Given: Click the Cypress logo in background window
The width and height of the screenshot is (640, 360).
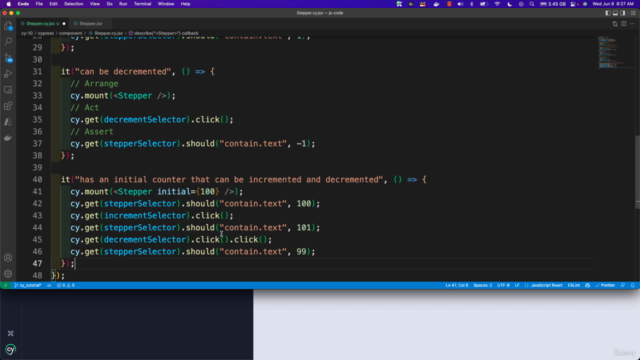Looking at the screenshot, I should click(x=11, y=349).
